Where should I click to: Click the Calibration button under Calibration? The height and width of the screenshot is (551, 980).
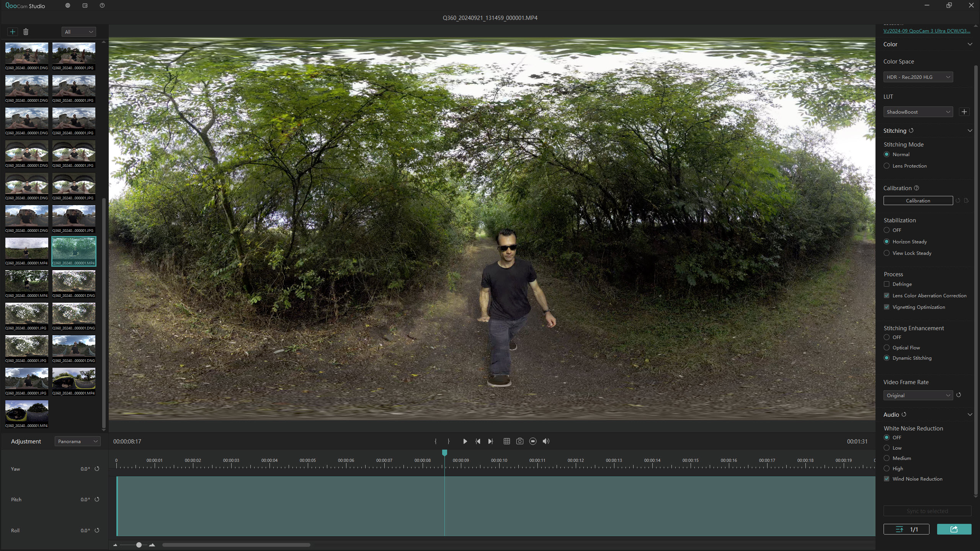tap(918, 201)
